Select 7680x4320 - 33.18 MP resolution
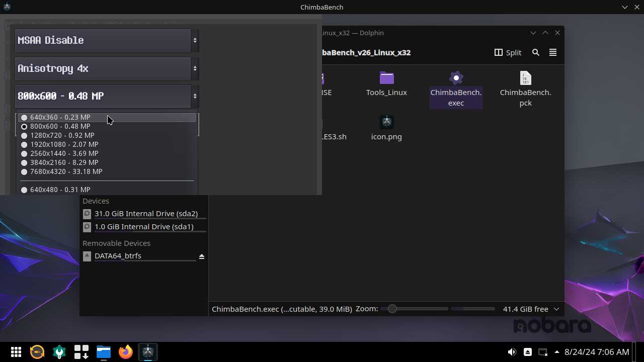 click(107, 171)
